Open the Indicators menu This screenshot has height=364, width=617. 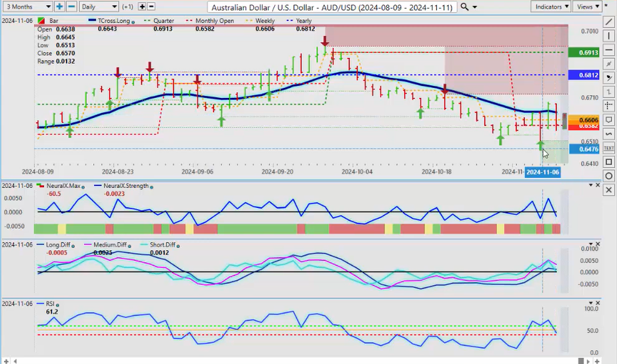click(x=552, y=7)
